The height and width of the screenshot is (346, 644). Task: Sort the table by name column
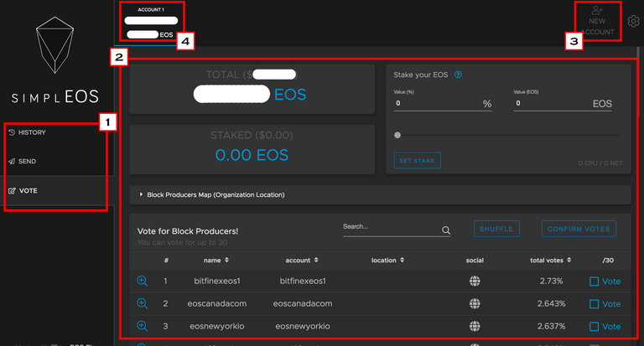[216, 261]
